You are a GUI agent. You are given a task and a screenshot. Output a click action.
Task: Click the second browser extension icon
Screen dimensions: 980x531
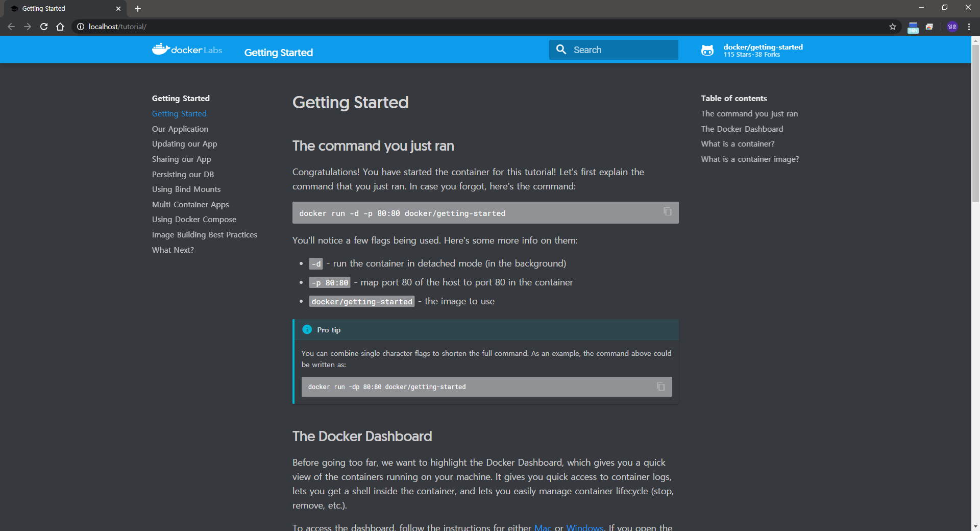(x=929, y=27)
